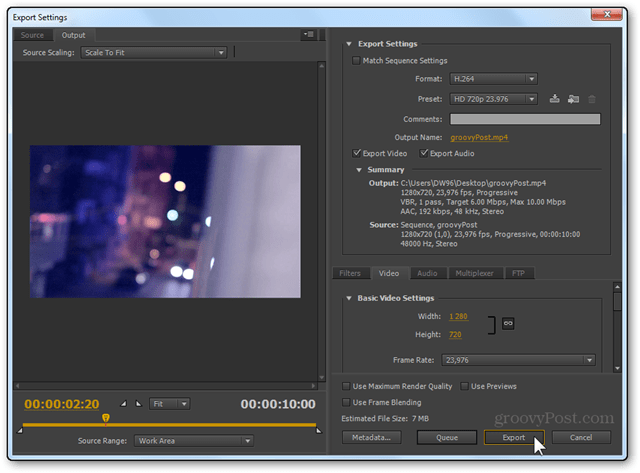Open the Source Scaling dropdown
640x473 pixels.
154,52
